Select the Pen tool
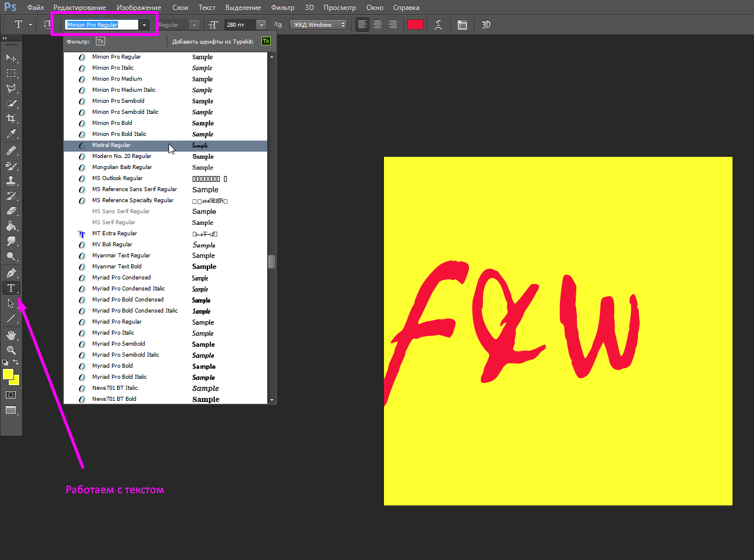 11,272
